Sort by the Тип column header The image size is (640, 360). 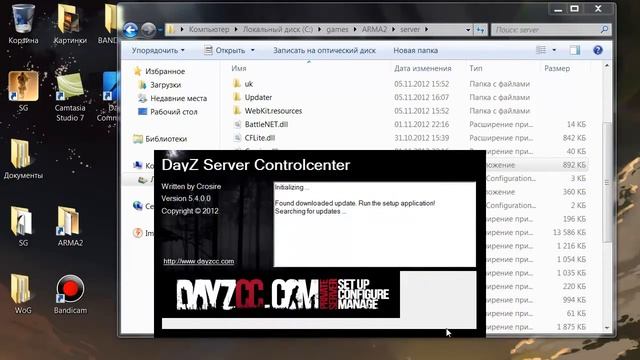pos(476,68)
